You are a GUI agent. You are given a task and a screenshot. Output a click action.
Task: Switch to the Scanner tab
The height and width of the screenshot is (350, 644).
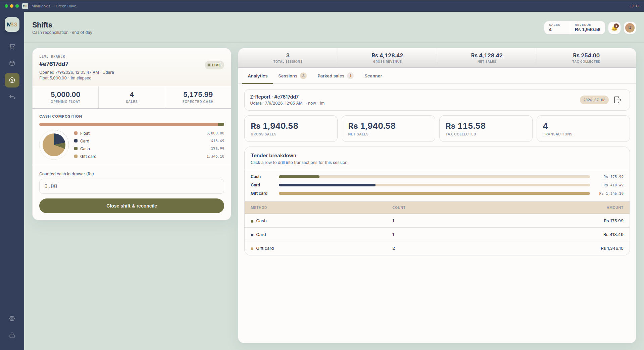(x=373, y=76)
